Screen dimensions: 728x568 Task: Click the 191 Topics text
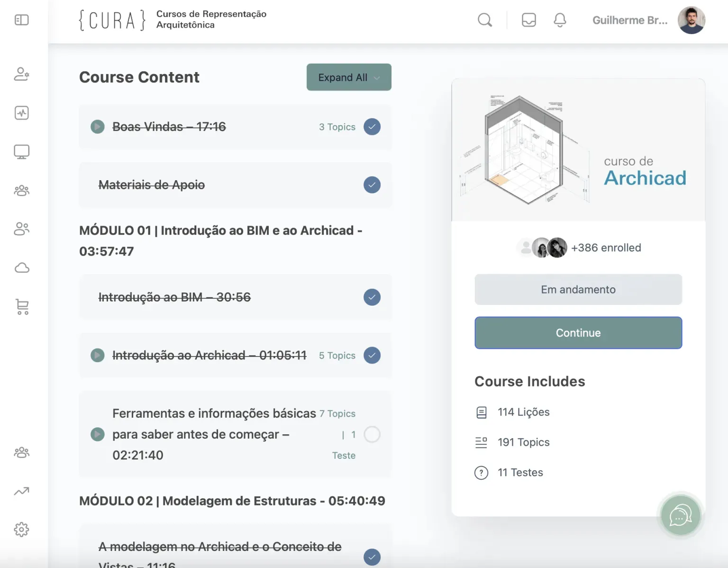click(524, 442)
